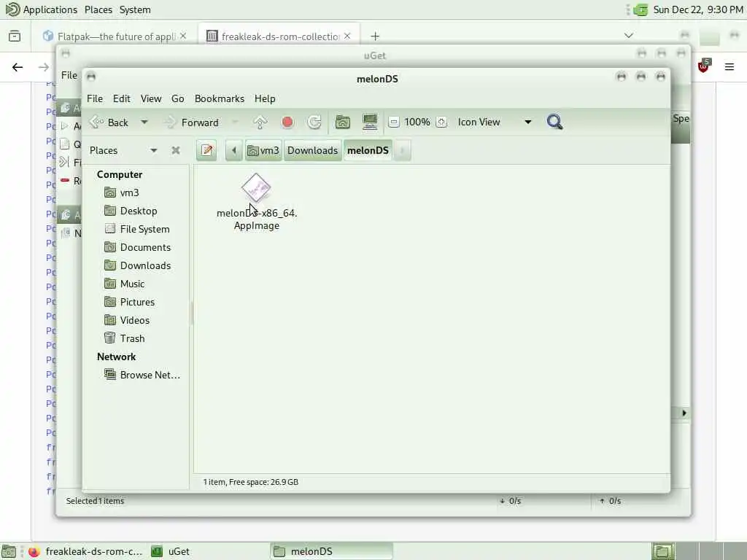Click the File menu of uGet window
The height and width of the screenshot is (560, 747).
(x=69, y=75)
